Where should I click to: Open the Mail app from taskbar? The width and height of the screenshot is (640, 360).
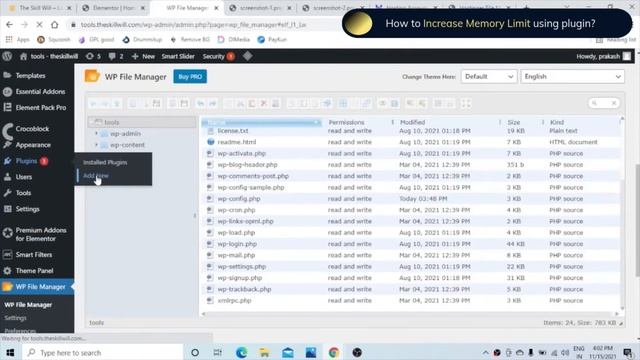[x=288, y=353]
